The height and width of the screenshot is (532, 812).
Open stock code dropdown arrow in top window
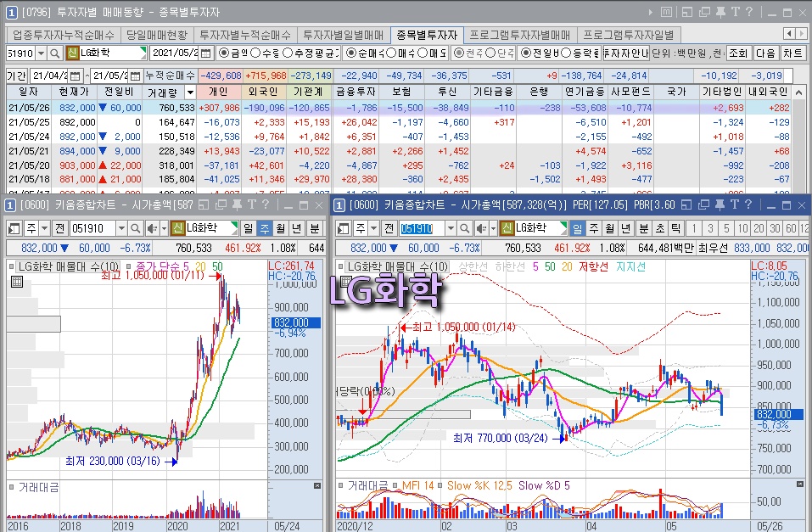(x=41, y=53)
